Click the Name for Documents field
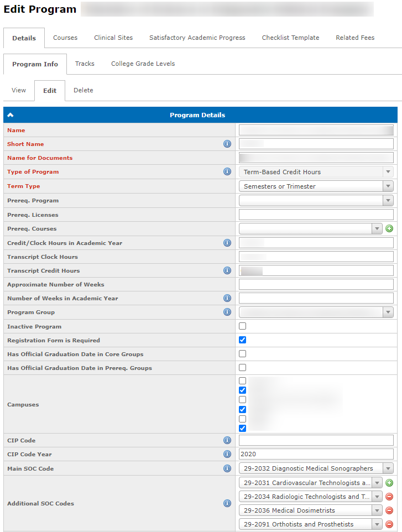The width and height of the screenshot is (402, 532). [x=316, y=158]
